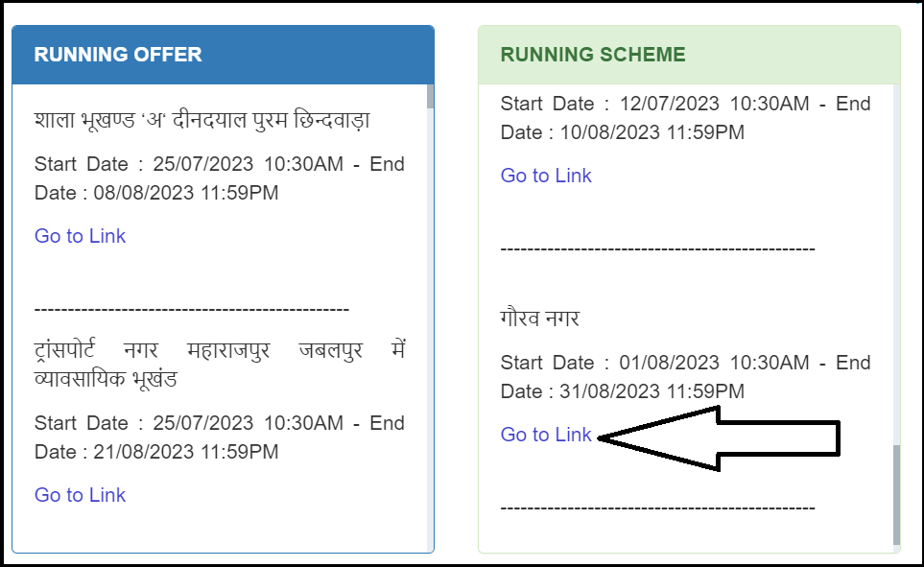The height and width of the screenshot is (567, 924).
Task: Click dashed separator above गौरव नगर
Action: coord(658,248)
